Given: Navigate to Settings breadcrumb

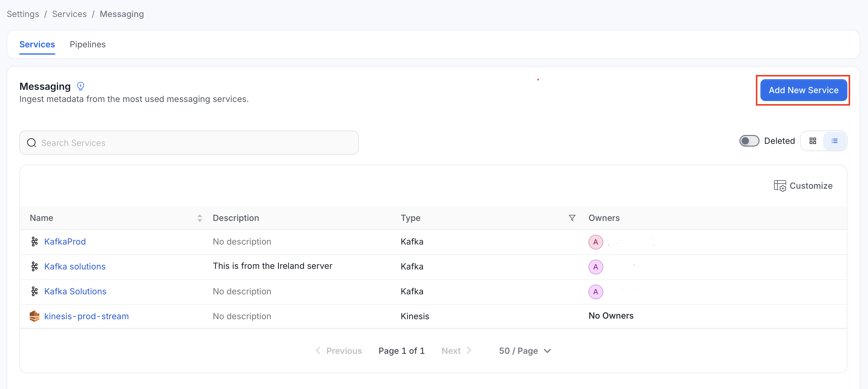Looking at the screenshot, I should click(x=23, y=14).
